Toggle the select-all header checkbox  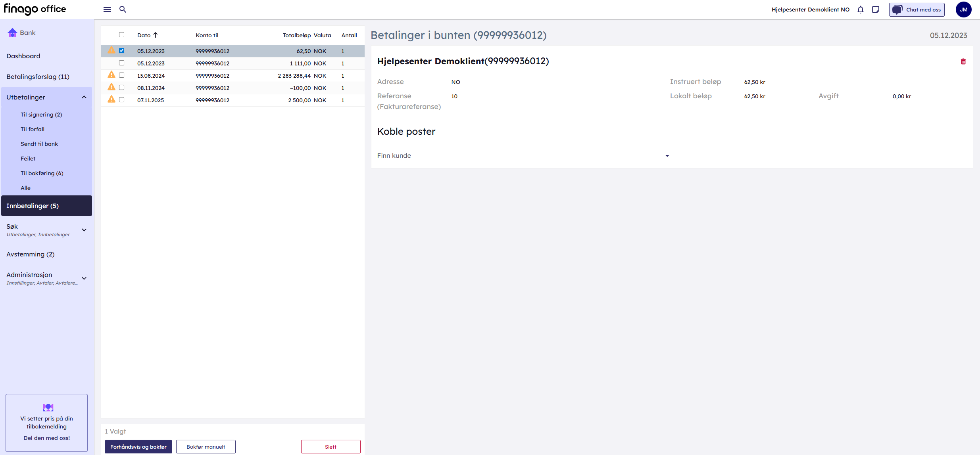(x=122, y=35)
